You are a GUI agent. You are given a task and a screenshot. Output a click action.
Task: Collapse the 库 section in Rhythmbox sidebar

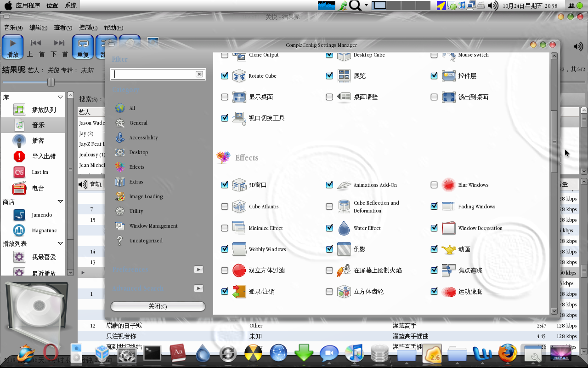coord(60,98)
